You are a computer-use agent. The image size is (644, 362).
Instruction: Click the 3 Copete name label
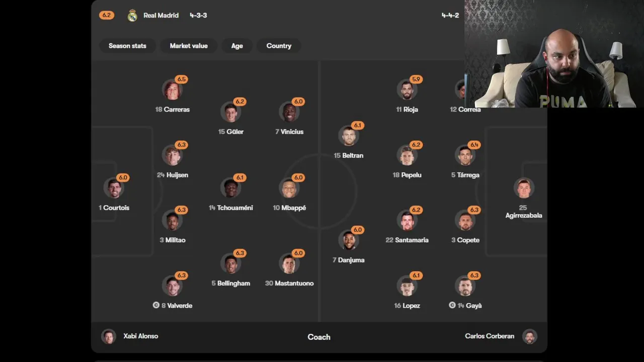pyautogui.click(x=465, y=240)
